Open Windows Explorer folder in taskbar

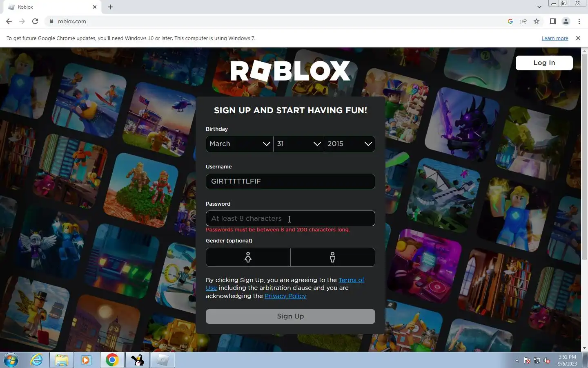coord(62,360)
